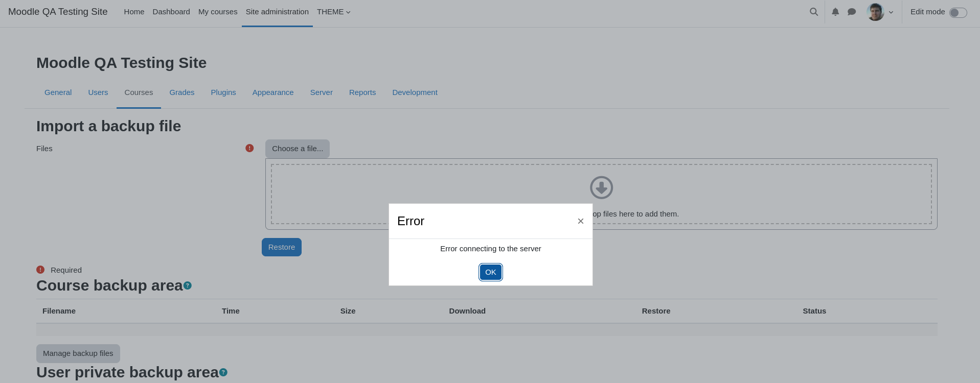Click the Status column header
The image size is (980, 383).
[x=814, y=311]
